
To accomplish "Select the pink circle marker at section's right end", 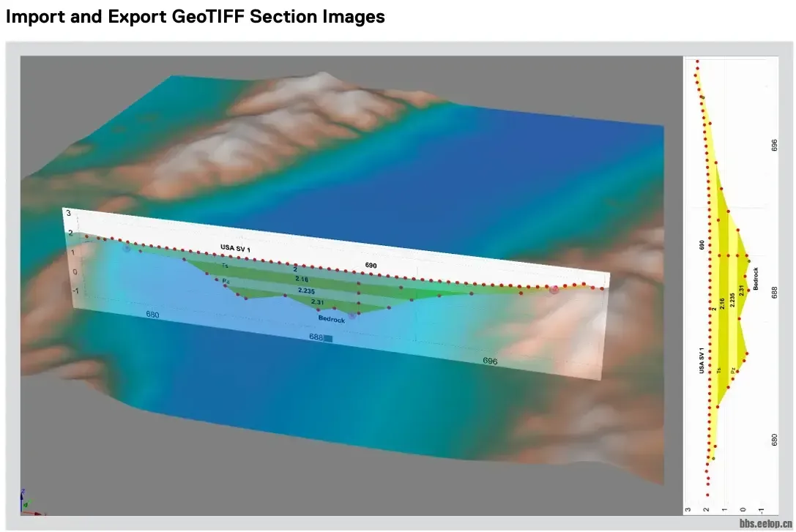I will pos(554,290).
